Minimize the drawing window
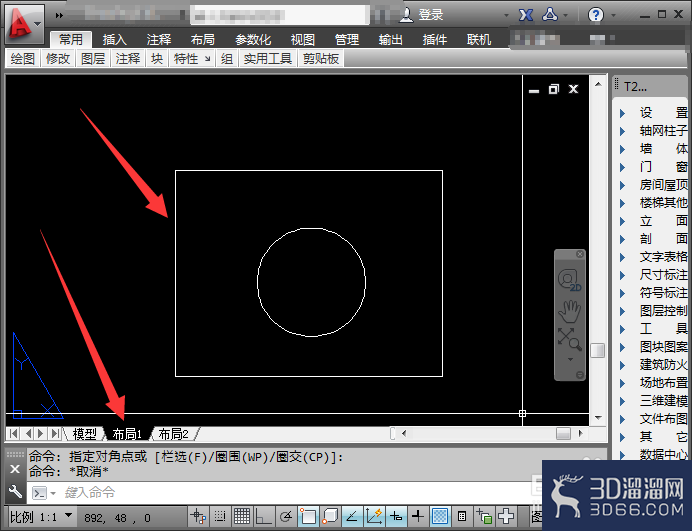The width and height of the screenshot is (692, 531). click(534, 90)
